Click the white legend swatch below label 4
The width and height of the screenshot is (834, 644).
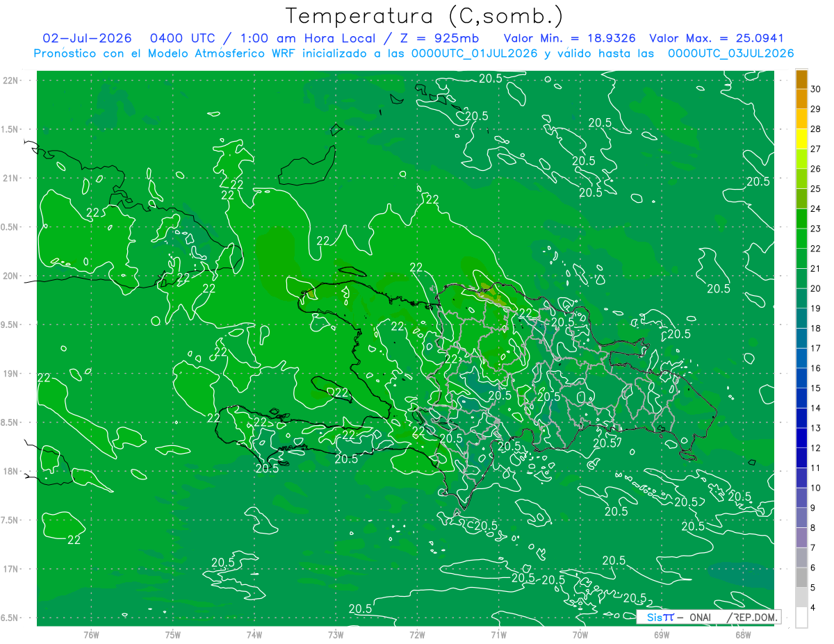pos(801,618)
